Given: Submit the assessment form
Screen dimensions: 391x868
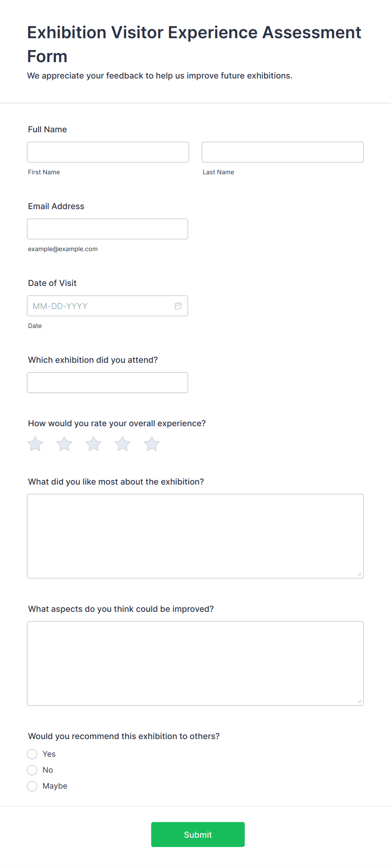Looking at the screenshot, I should 198,834.
